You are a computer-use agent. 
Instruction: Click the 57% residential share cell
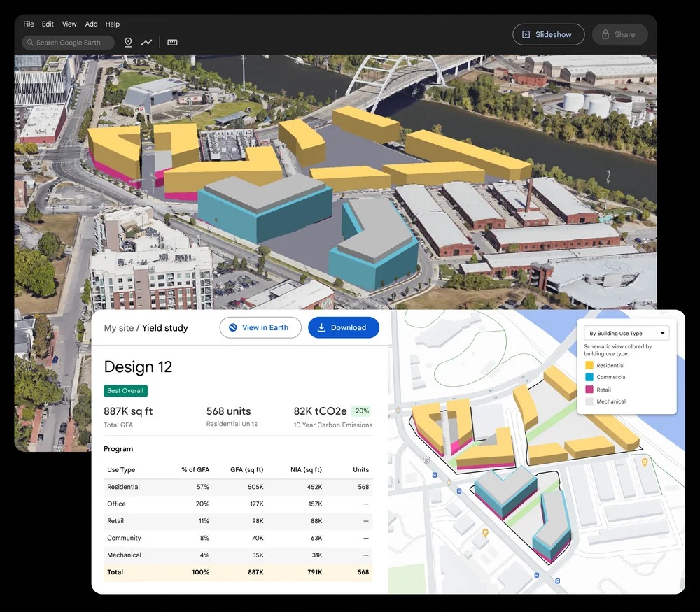click(x=203, y=487)
